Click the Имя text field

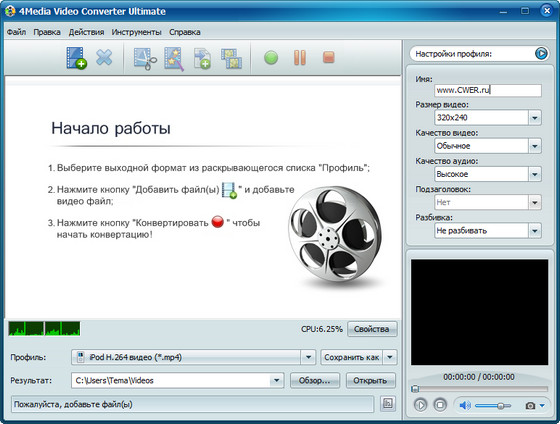[488, 90]
